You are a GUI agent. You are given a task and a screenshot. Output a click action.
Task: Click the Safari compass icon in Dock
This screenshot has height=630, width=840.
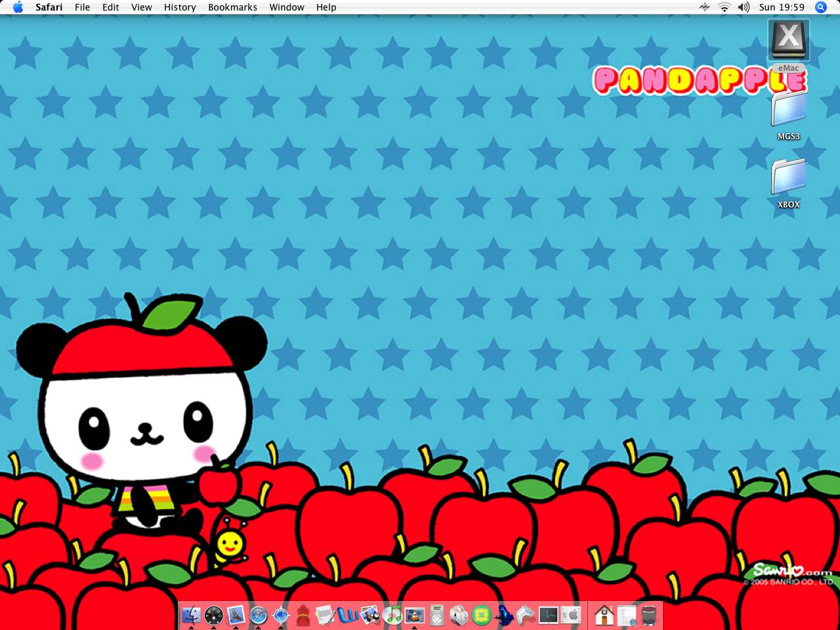[x=259, y=615]
